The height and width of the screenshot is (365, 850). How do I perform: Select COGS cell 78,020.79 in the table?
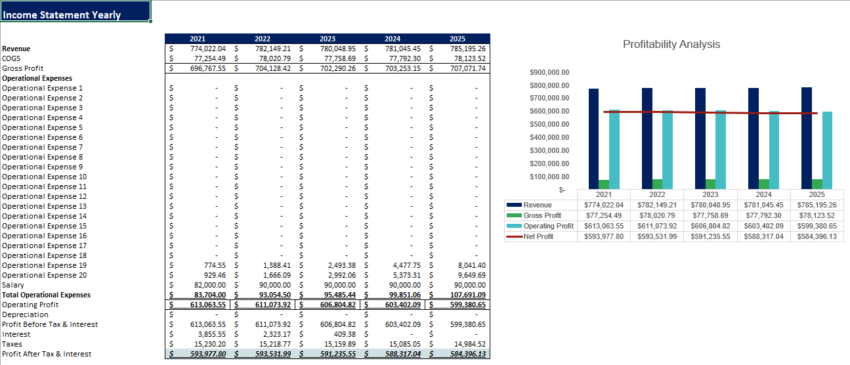pos(262,58)
